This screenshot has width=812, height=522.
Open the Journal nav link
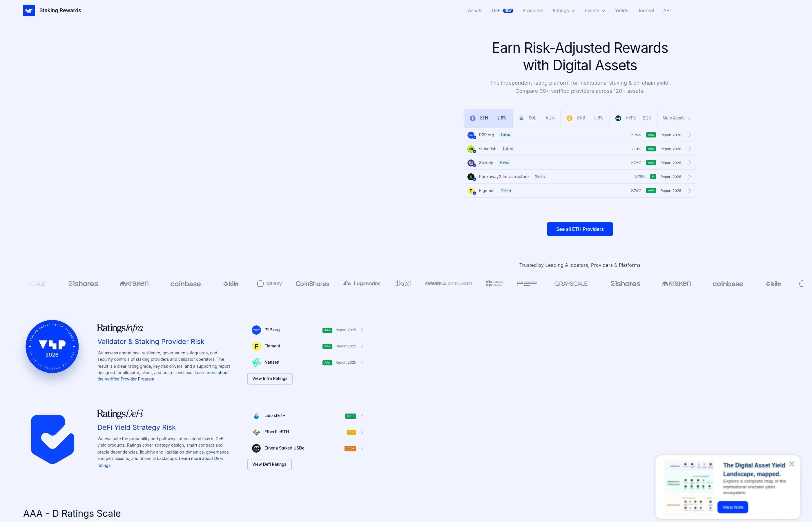click(x=645, y=10)
